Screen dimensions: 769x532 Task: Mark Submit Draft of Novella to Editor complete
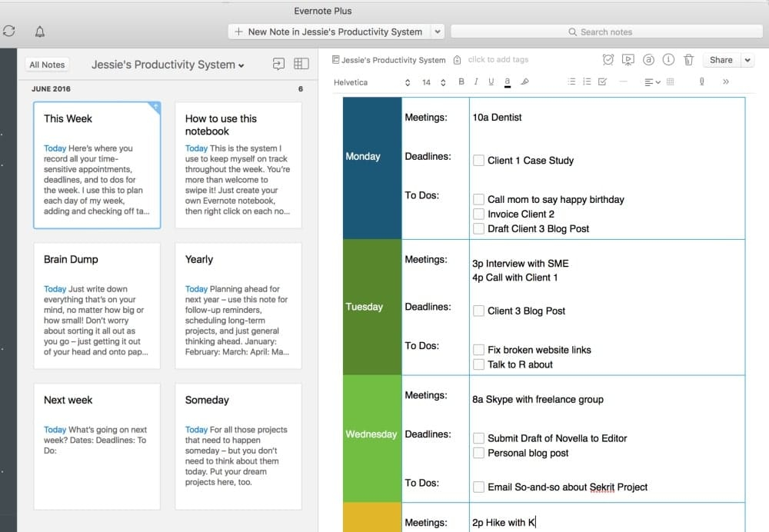click(x=478, y=438)
